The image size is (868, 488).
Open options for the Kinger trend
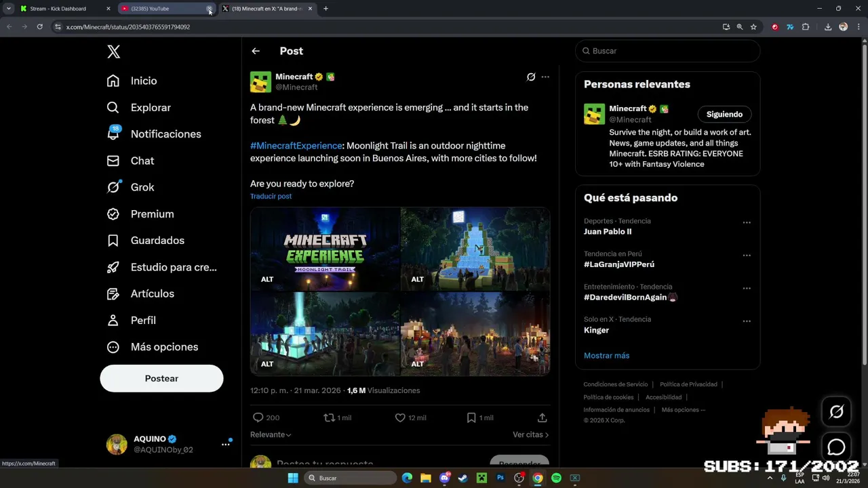click(x=747, y=321)
